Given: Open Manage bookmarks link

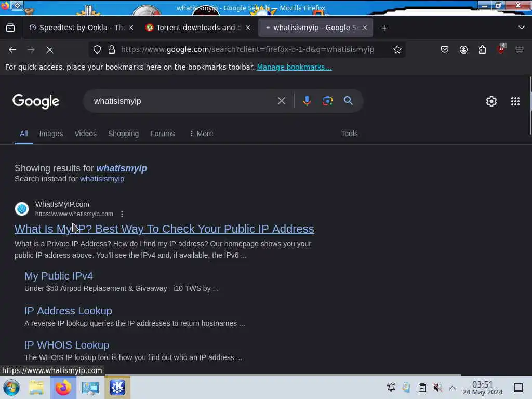Looking at the screenshot, I should click(294, 67).
